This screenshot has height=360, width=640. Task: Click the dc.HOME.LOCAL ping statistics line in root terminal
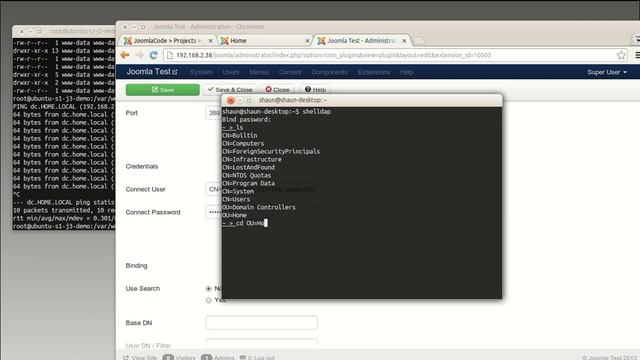pyautogui.click(x=64, y=202)
